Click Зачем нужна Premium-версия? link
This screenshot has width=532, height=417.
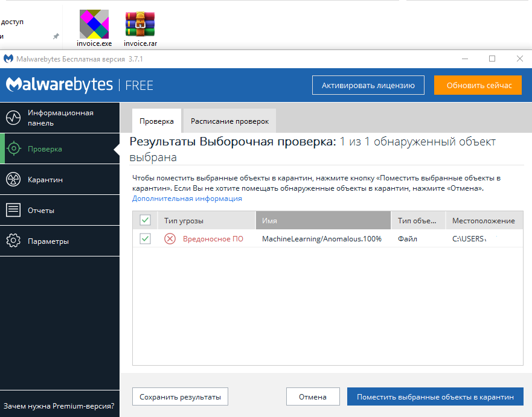point(59,406)
